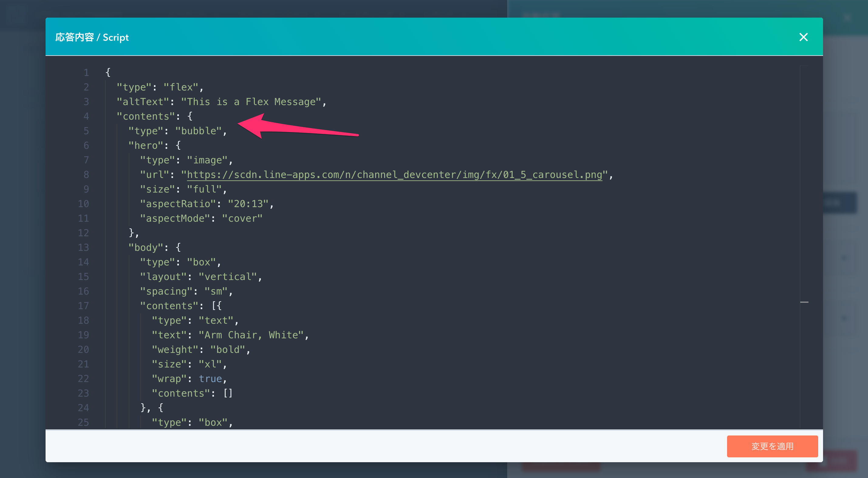Click the 応答内容 / Script dialog title
The width and height of the screenshot is (868, 478).
(x=92, y=37)
